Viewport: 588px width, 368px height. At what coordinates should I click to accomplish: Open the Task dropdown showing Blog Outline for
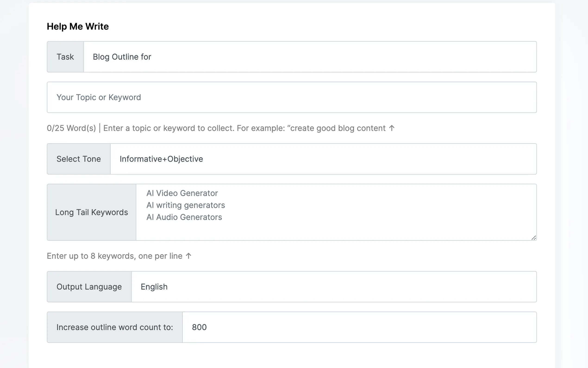point(310,57)
